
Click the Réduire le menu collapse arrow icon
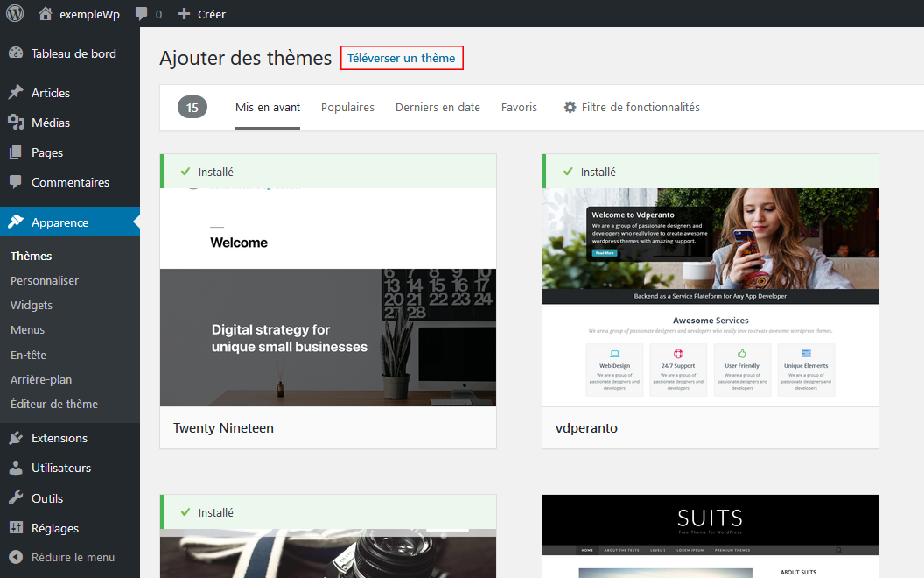(x=16, y=557)
